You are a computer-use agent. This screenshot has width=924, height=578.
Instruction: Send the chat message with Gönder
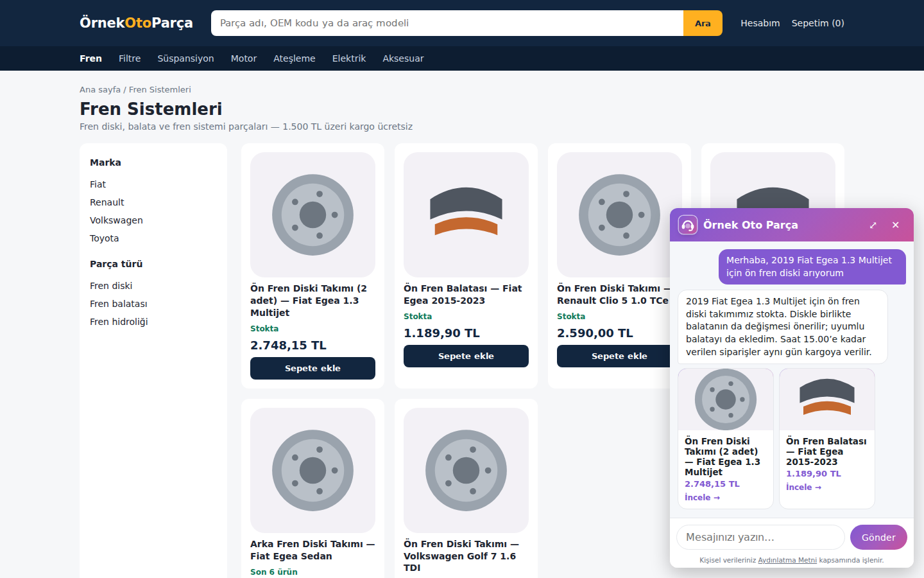click(878, 538)
